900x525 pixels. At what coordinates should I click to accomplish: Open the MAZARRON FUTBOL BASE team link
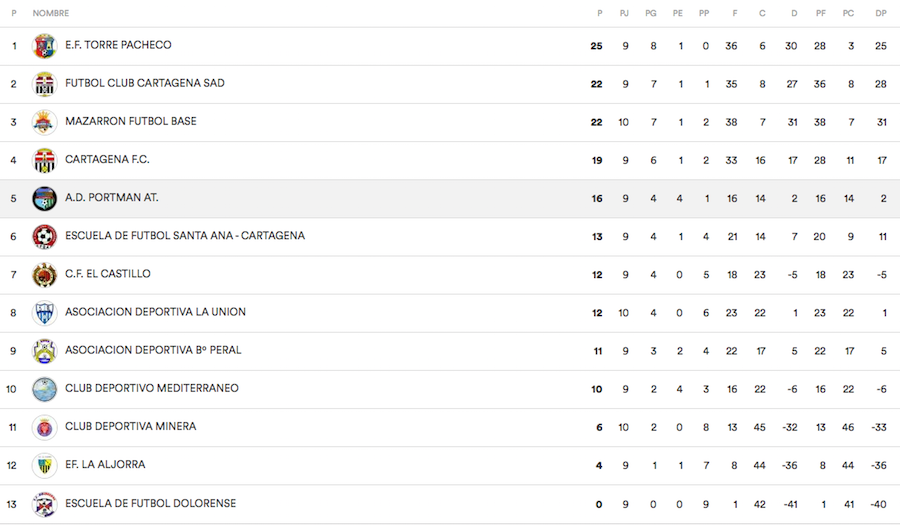point(131,121)
